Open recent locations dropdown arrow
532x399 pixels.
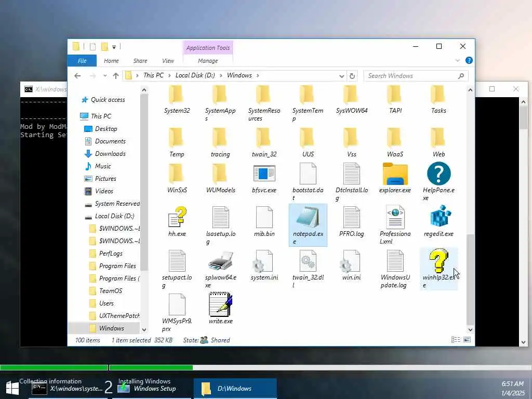tap(105, 76)
